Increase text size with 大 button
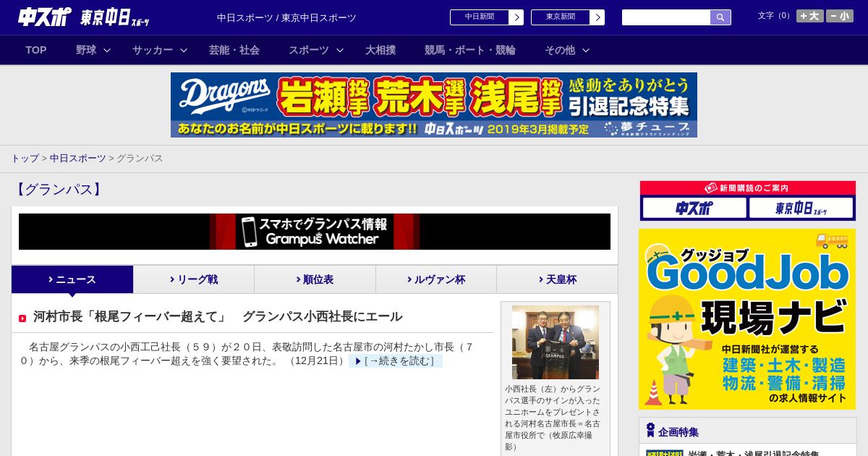868x456 pixels. [810, 16]
